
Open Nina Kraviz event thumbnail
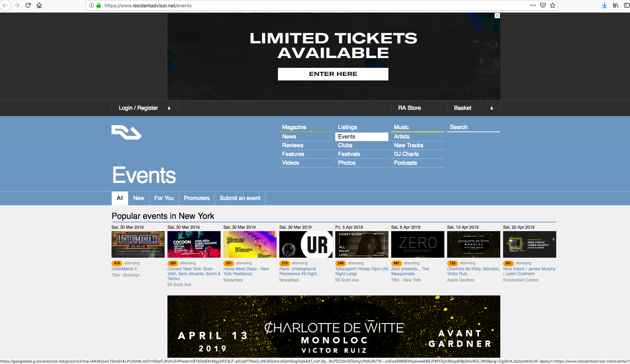pyautogui.click(x=530, y=244)
